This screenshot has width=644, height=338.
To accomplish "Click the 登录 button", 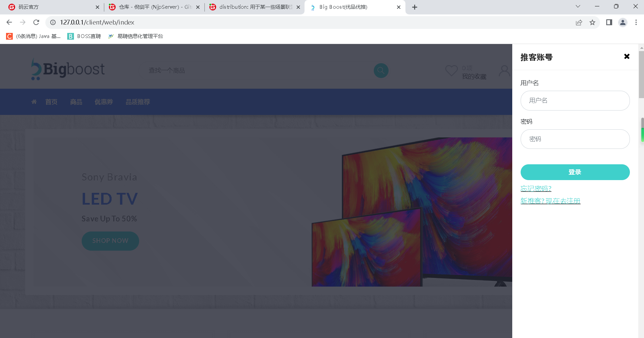I will [575, 172].
